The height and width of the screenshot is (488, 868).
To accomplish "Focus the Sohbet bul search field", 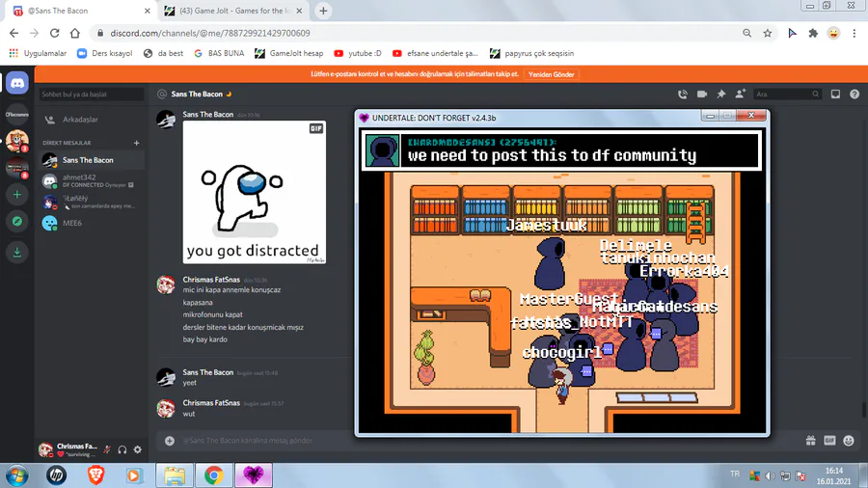I will coord(92,95).
